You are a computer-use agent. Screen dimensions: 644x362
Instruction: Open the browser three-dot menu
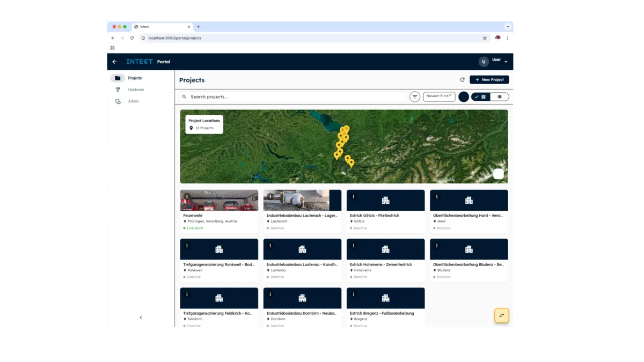(x=507, y=38)
